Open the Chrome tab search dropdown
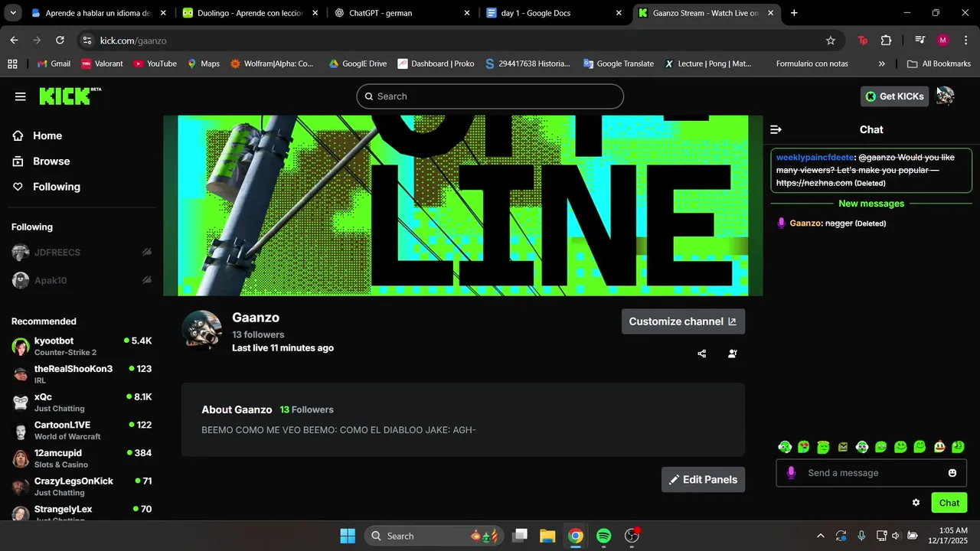Viewport: 980px width, 551px height. (13, 13)
